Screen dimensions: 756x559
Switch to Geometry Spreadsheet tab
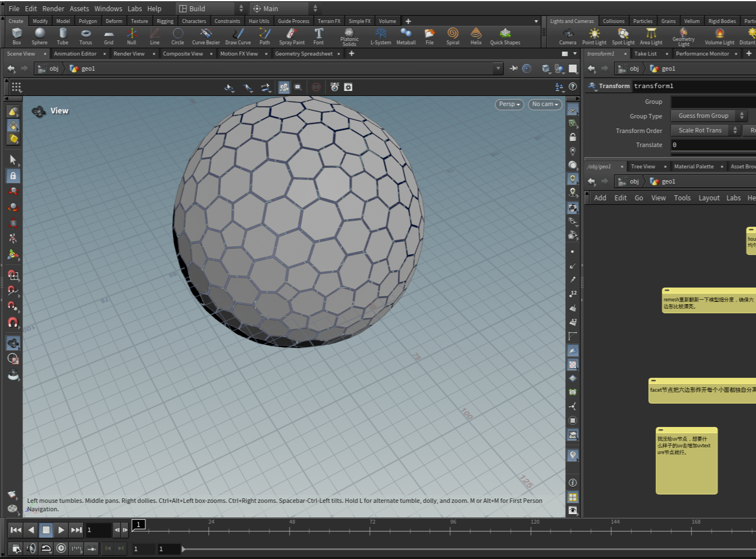tap(304, 54)
